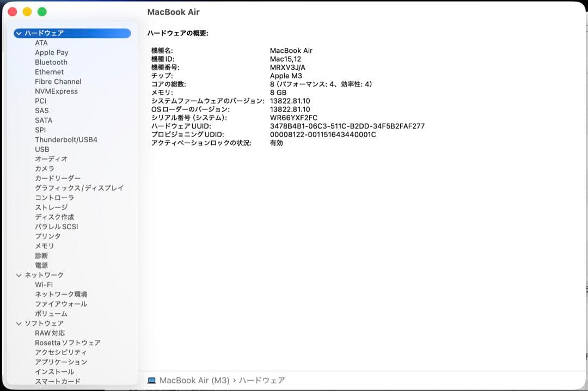Viewport: 588px width, 391px height.
Task: Click the core count value
Action: tap(321, 84)
